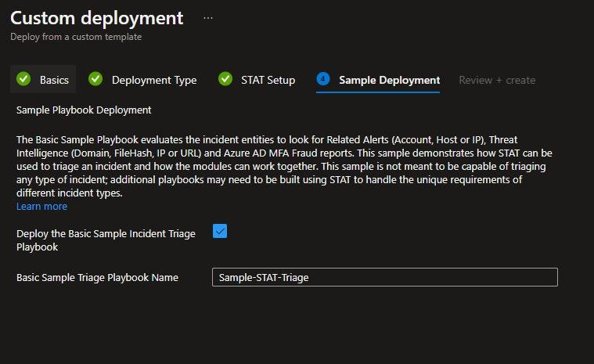Open the Learn more link
Screen dimensions: 594x364
click(41, 207)
